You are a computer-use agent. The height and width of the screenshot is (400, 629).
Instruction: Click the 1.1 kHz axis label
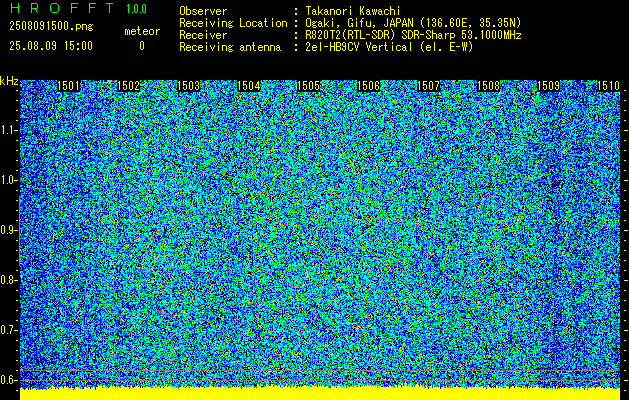coord(8,130)
